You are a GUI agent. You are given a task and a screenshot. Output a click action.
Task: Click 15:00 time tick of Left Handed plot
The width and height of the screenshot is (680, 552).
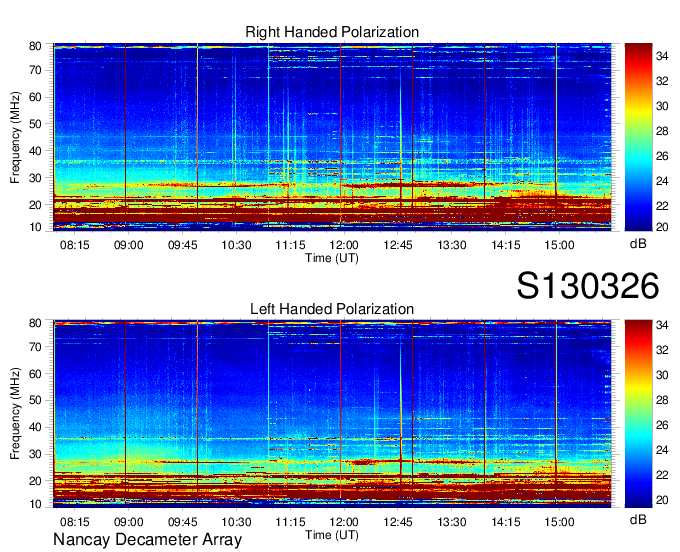(x=559, y=522)
